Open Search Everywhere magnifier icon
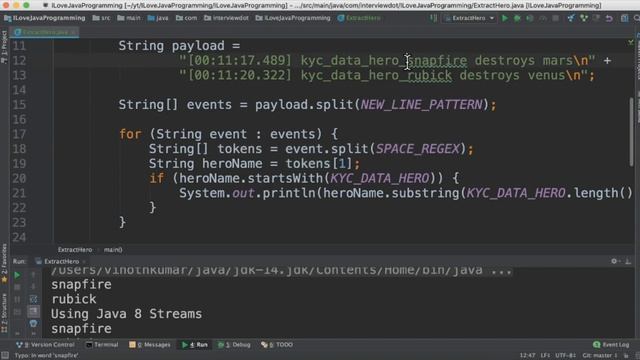 pos(636,18)
